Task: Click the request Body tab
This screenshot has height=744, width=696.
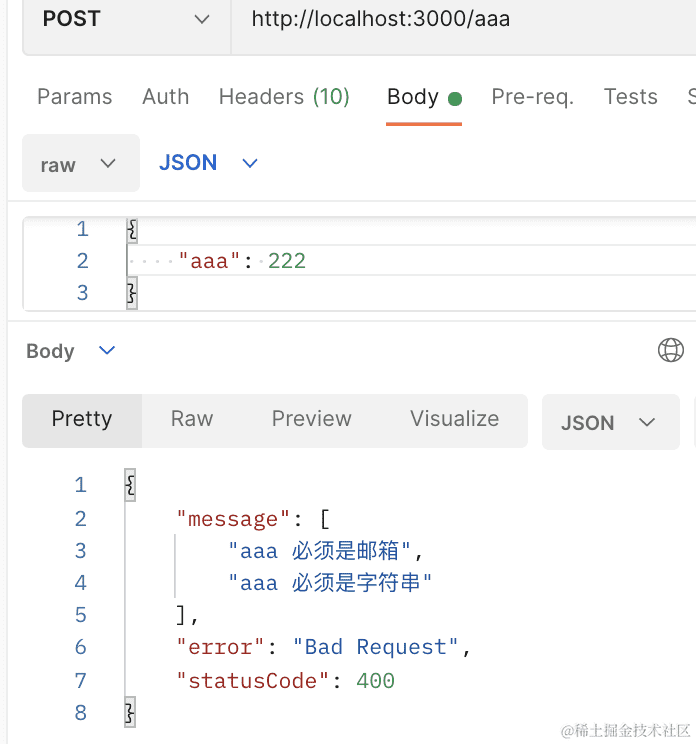Action: 413,97
